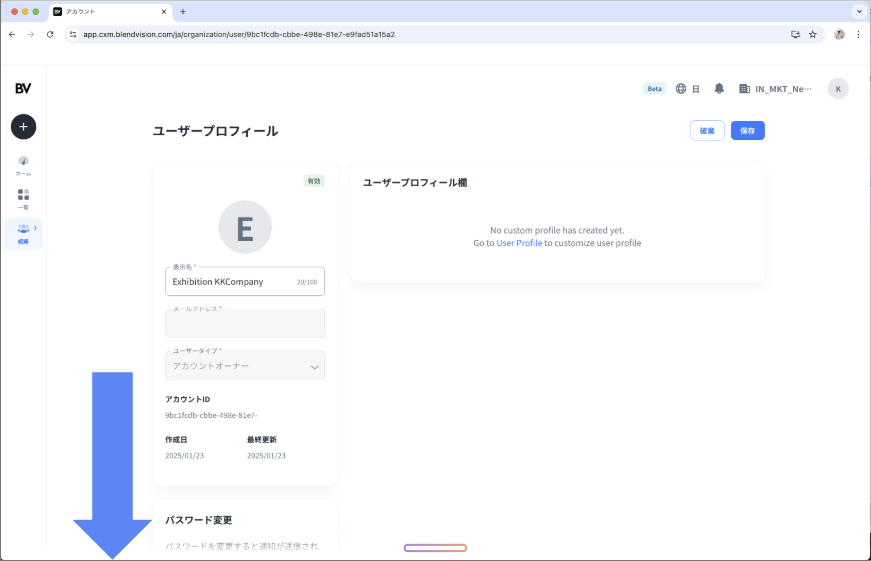Open the tab search dropdown arrow
This screenshot has height=561, width=871.
coord(859,11)
